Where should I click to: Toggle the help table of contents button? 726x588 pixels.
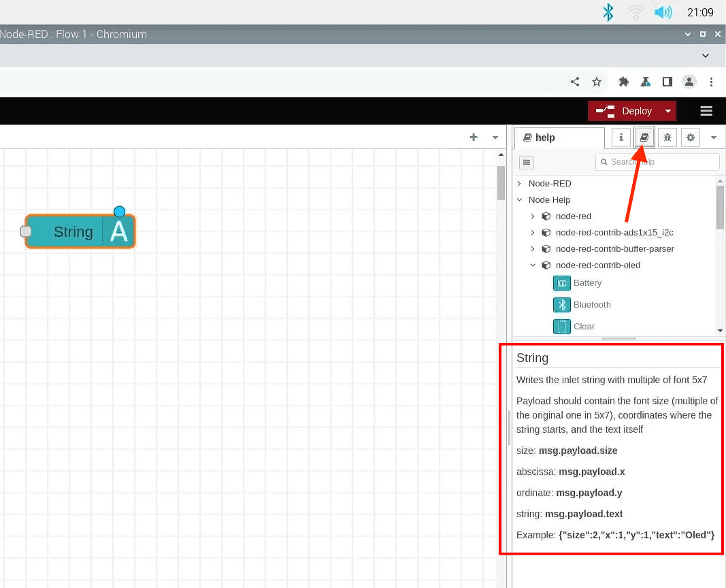point(527,162)
